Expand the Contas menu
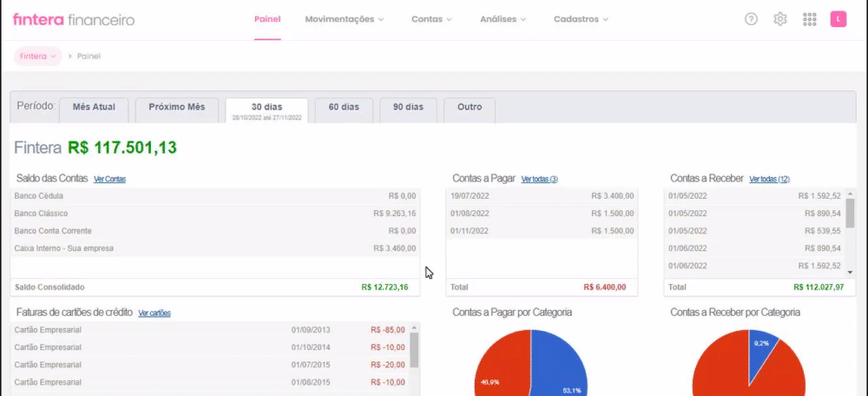The height and width of the screenshot is (396, 868). point(431,19)
